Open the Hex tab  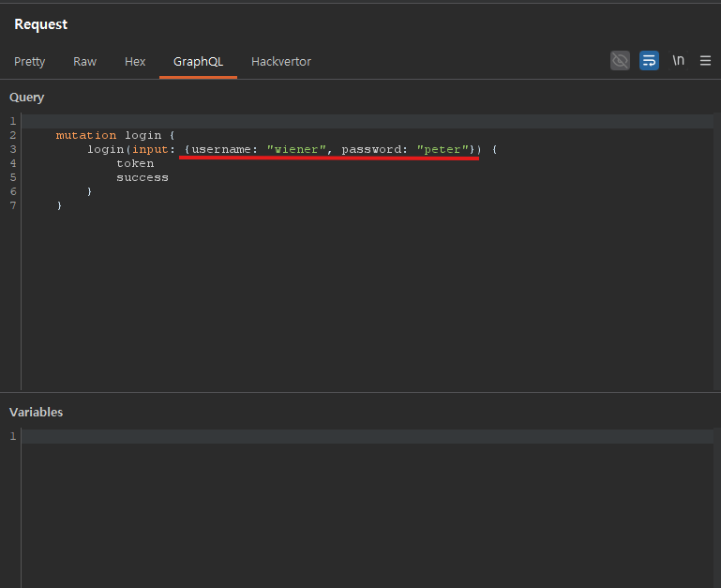click(135, 62)
